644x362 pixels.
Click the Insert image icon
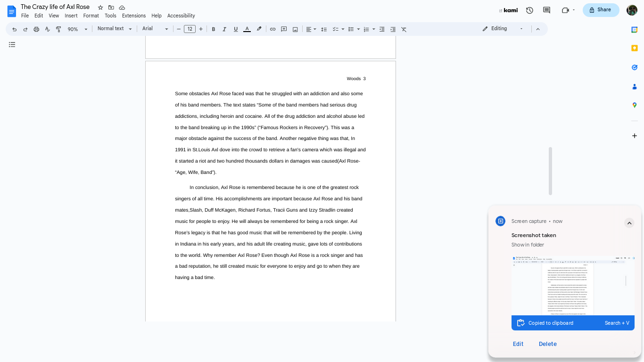295,29
